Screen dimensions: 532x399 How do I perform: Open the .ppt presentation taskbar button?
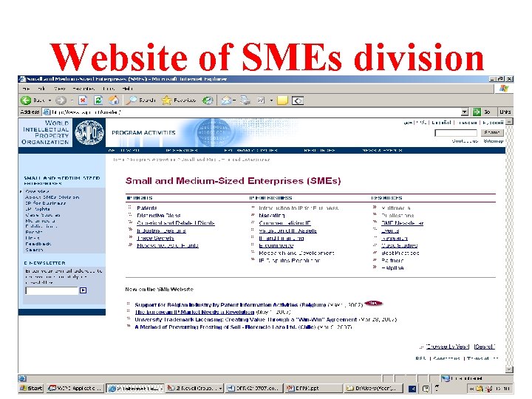313,388
